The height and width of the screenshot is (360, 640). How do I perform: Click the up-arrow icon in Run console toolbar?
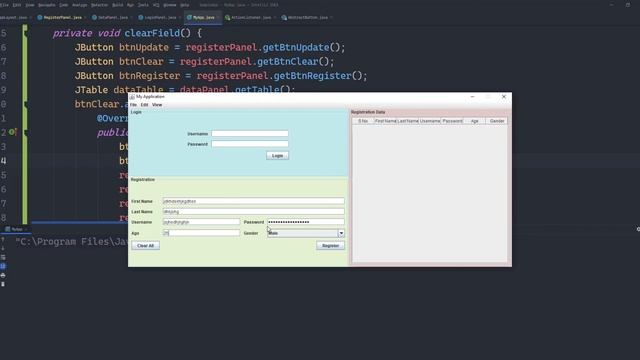pos(3,240)
